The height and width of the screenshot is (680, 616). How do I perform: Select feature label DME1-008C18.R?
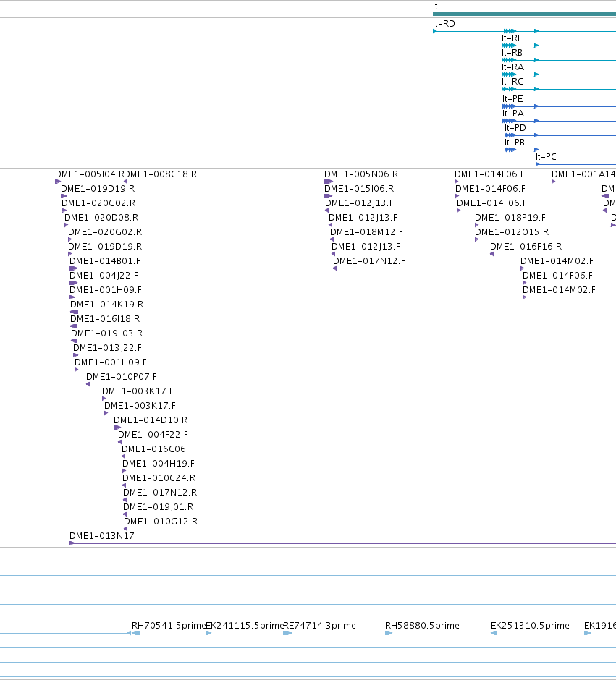(161, 174)
